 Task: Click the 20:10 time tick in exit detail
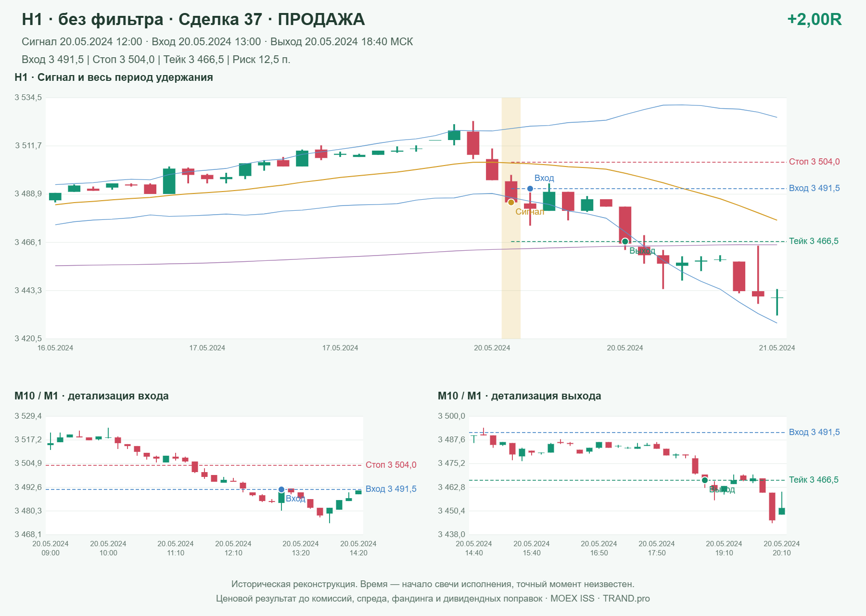coord(782,553)
